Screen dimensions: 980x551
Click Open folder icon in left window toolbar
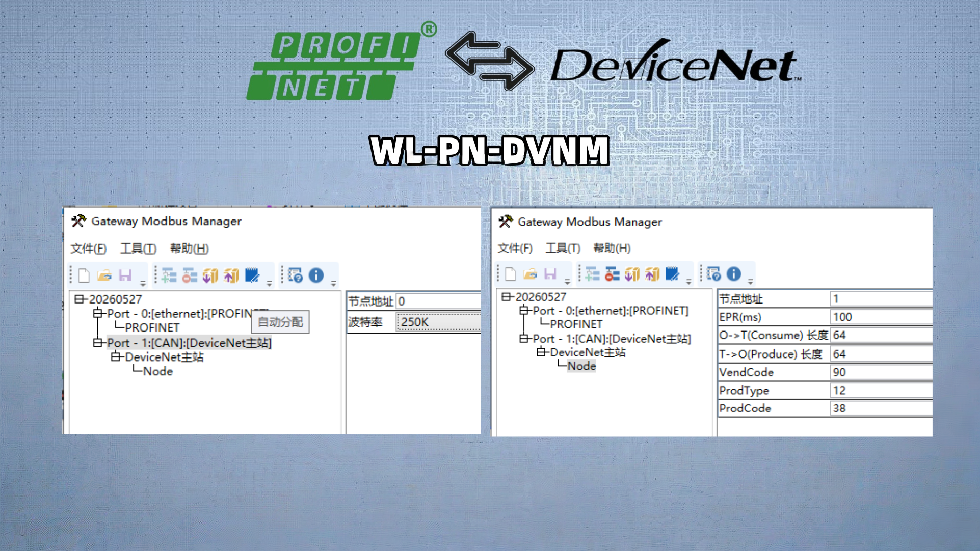point(104,275)
